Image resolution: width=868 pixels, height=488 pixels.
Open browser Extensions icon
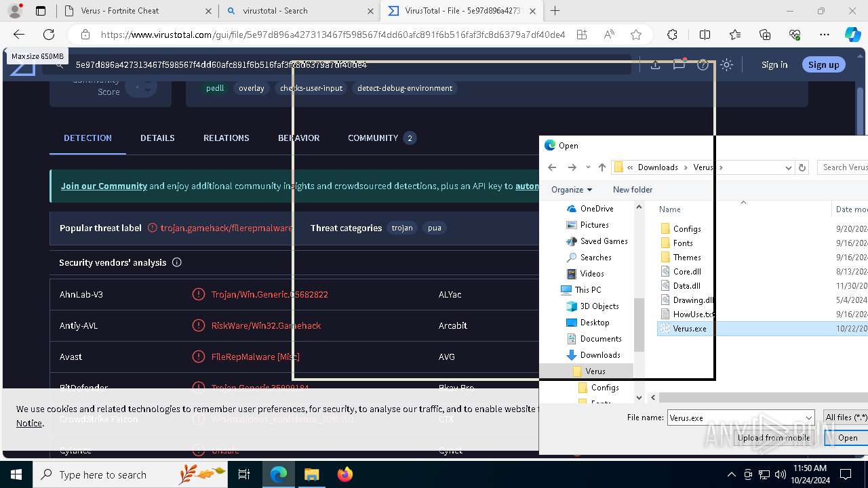point(672,35)
